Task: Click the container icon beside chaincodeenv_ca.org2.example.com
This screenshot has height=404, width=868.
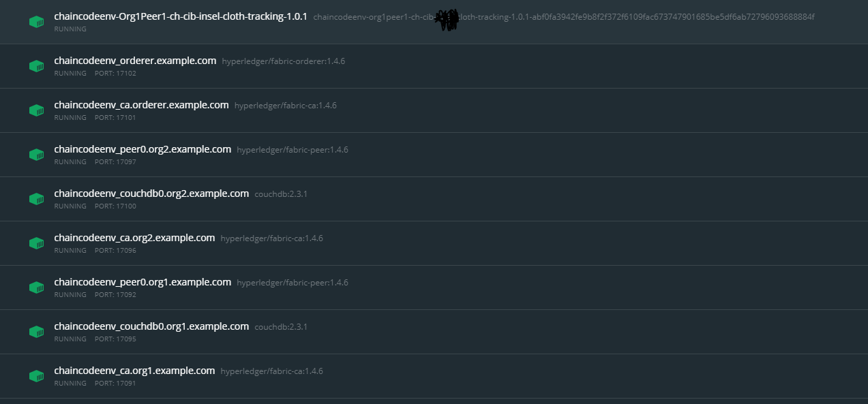Action: coord(37,243)
